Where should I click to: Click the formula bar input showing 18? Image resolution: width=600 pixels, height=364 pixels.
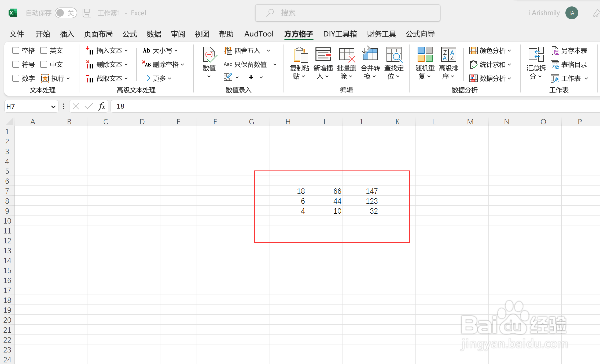tap(355, 106)
